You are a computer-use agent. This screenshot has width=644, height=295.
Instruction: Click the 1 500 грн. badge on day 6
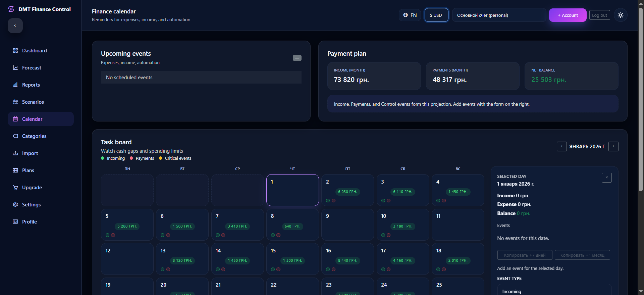pyautogui.click(x=182, y=226)
